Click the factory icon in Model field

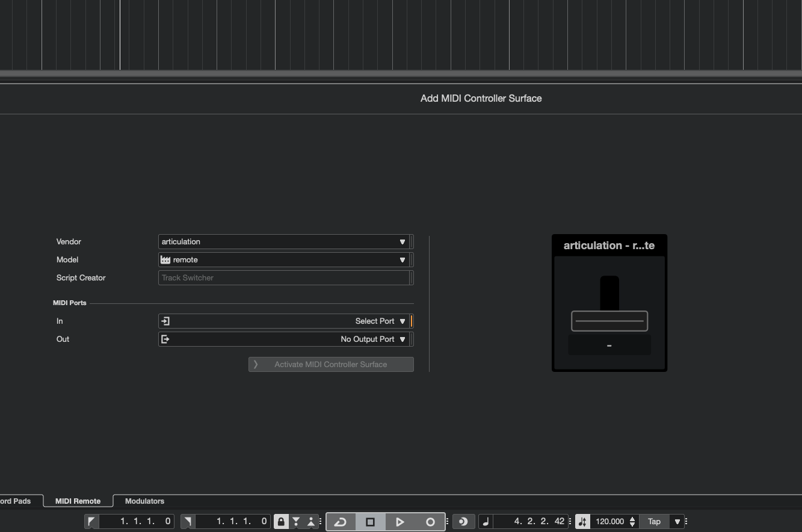165,259
